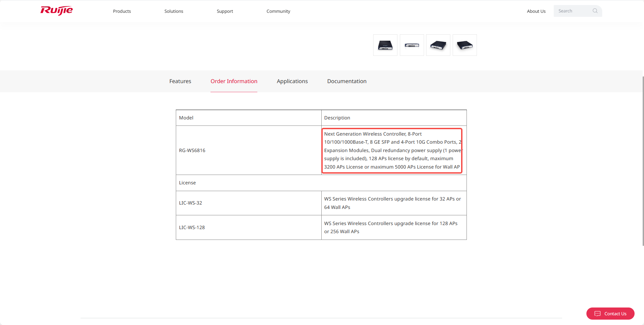Viewport: 644px width, 325px height.
Task: Open the Support menu
Action: point(225,11)
